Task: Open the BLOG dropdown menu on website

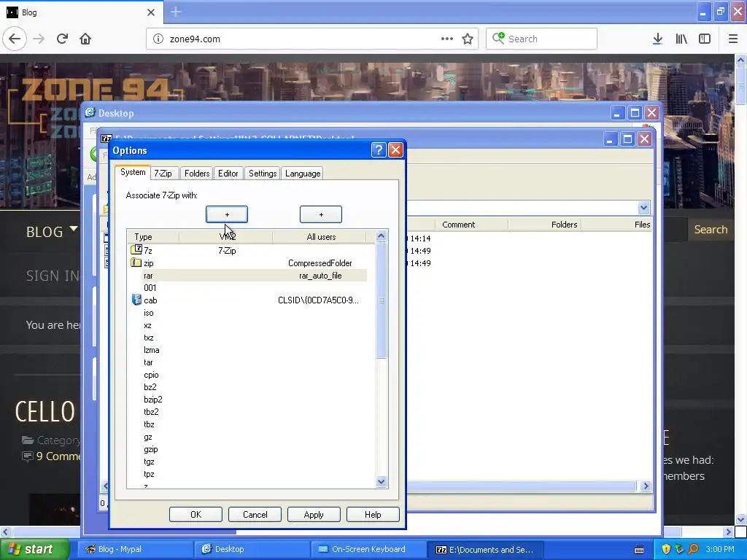Action: (52, 231)
